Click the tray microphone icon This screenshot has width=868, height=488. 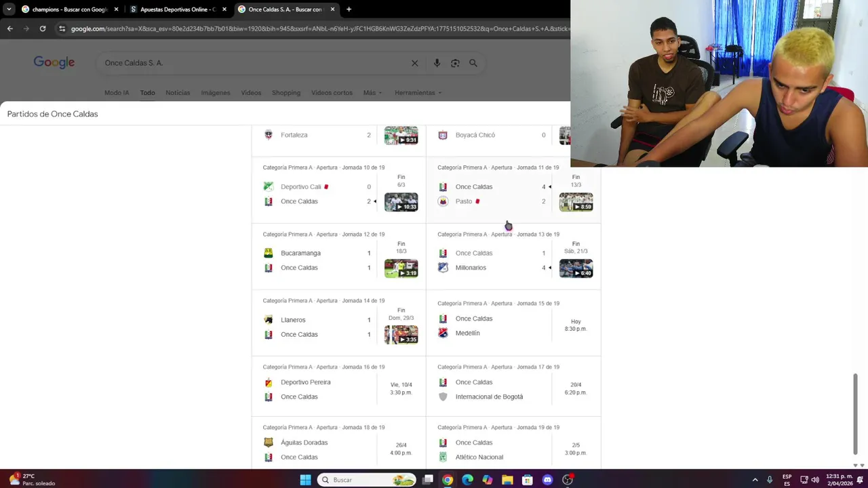coord(770,480)
